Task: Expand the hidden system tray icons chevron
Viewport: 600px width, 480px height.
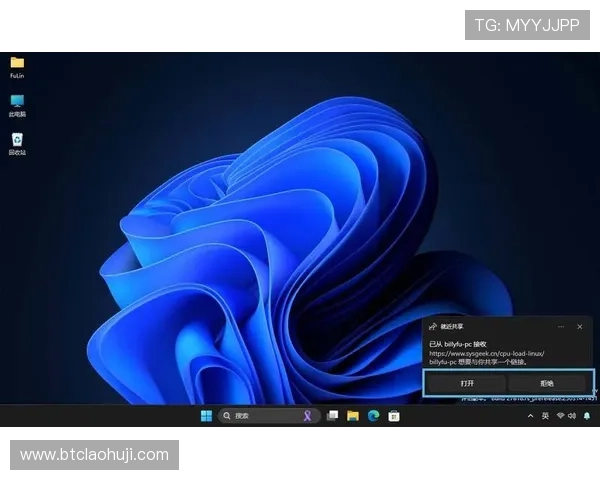Action: tap(530, 416)
